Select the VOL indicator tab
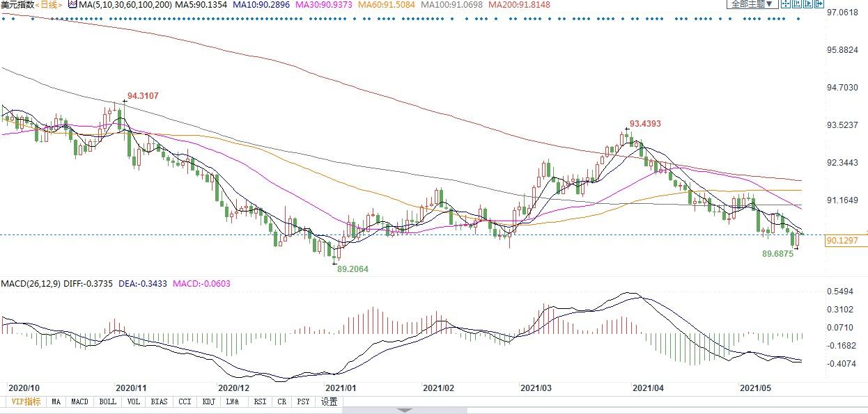 point(134,401)
